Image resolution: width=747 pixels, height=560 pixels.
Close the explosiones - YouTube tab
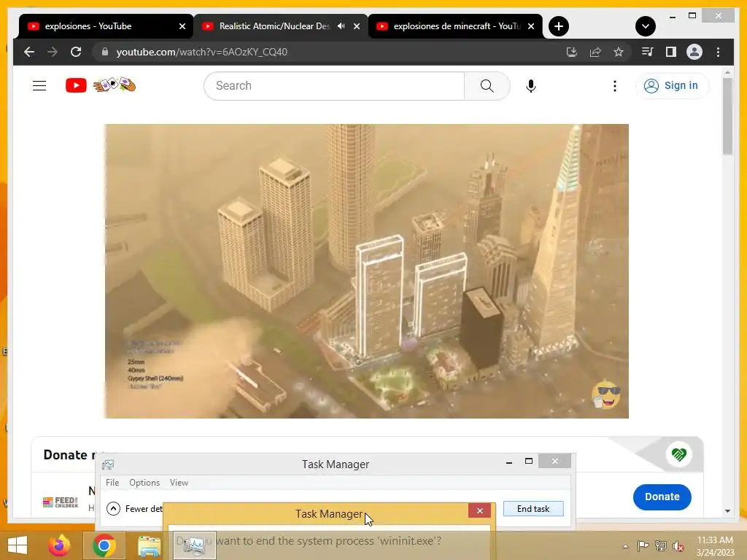pos(182,26)
